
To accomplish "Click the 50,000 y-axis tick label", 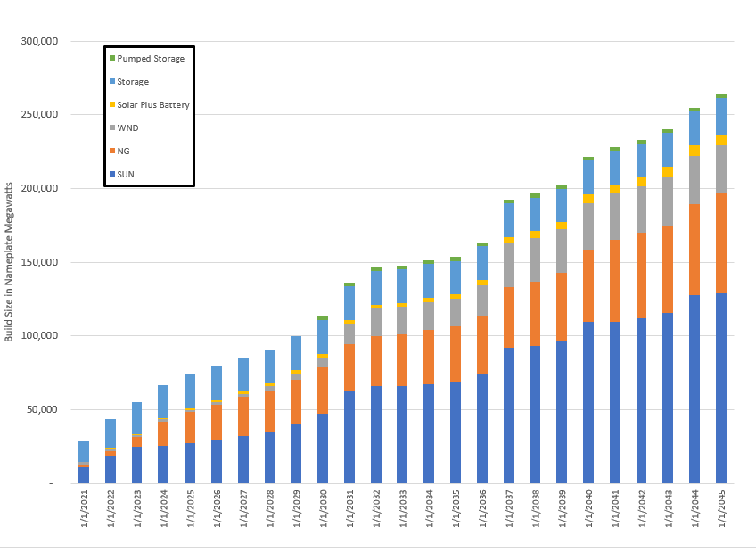I will (41, 409).
